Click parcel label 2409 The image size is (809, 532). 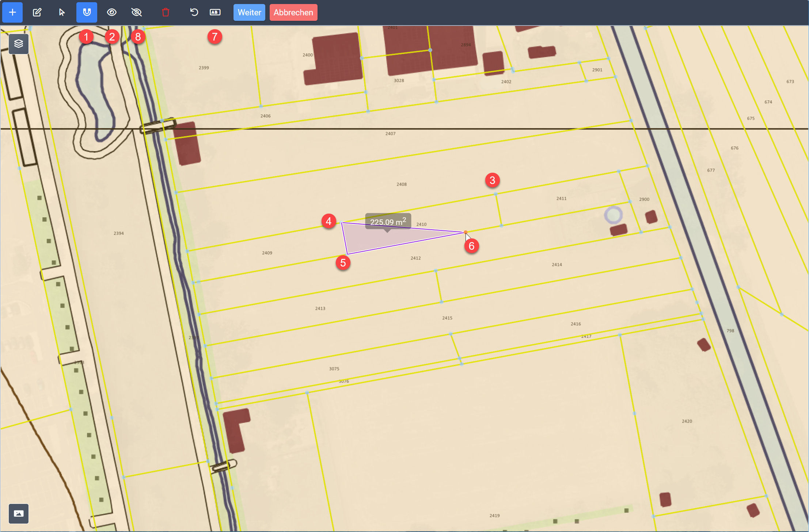click(267, 253)
